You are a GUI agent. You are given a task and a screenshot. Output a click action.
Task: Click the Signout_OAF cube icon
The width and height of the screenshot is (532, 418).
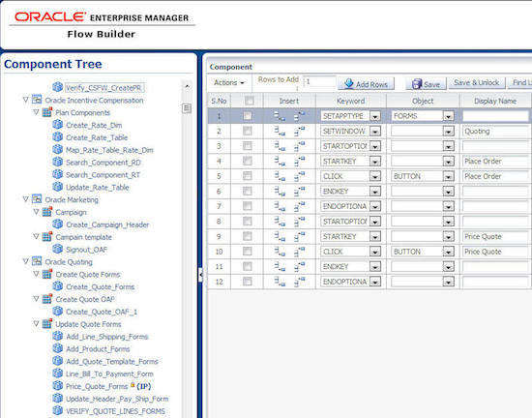click(x=58, y=249)
